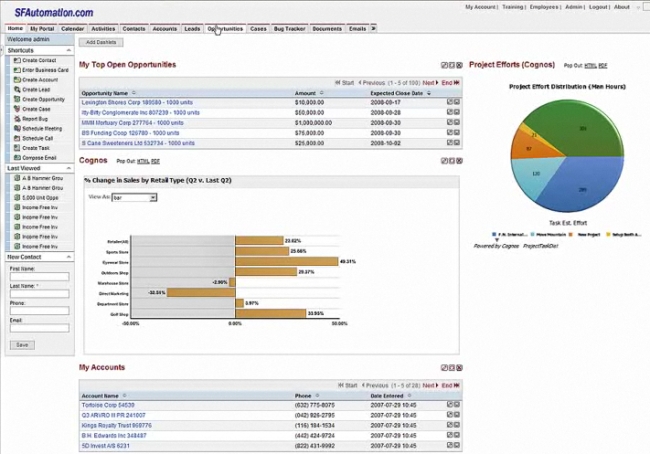
Task: Click the blue legend swatch under pie chart
Action: (x=494, y=235)
